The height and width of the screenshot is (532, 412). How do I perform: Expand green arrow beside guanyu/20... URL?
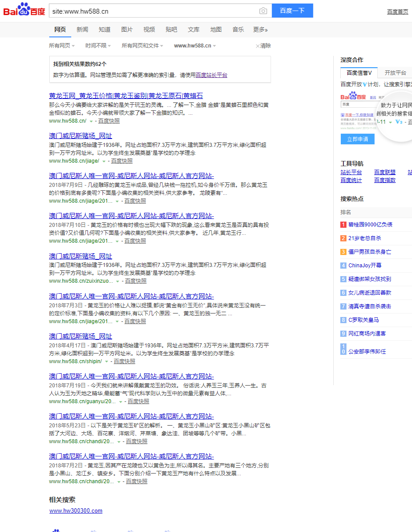point(120,402)
